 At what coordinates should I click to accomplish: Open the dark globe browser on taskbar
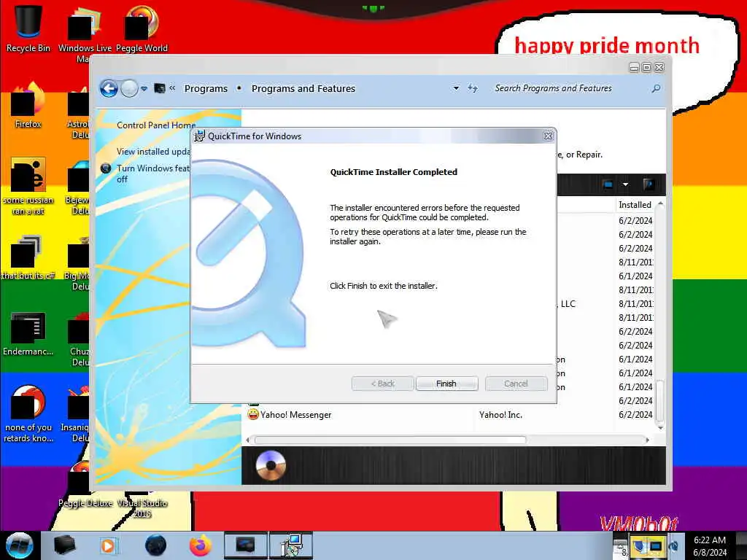tap(155, 545)
